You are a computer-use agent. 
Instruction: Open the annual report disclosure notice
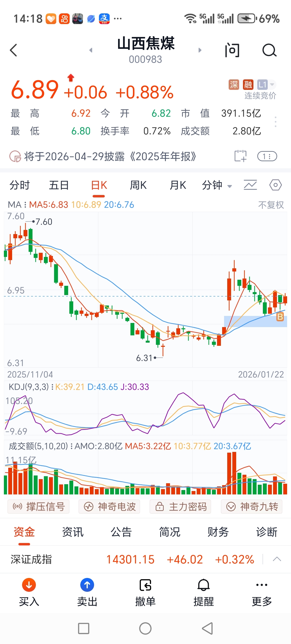(x=110, y=156)
